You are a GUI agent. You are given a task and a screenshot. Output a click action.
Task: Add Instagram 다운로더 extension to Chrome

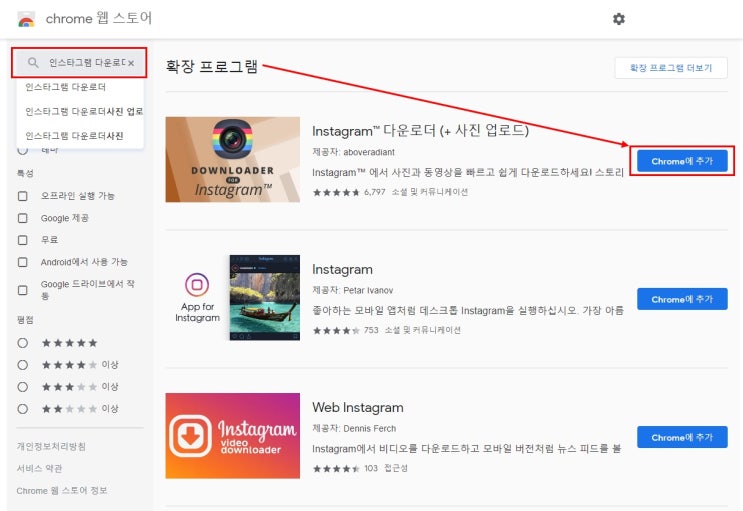coord(682,161)
